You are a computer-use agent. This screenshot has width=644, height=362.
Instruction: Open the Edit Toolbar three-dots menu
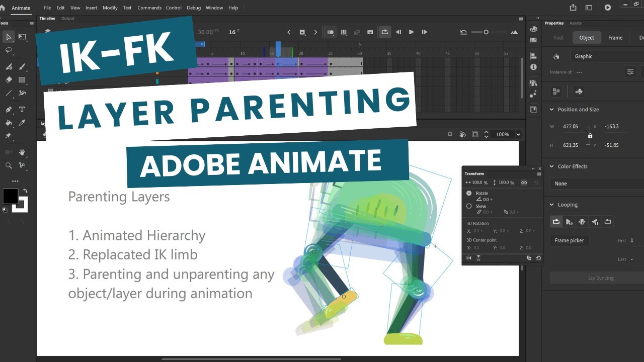click(x=15, y=181)
